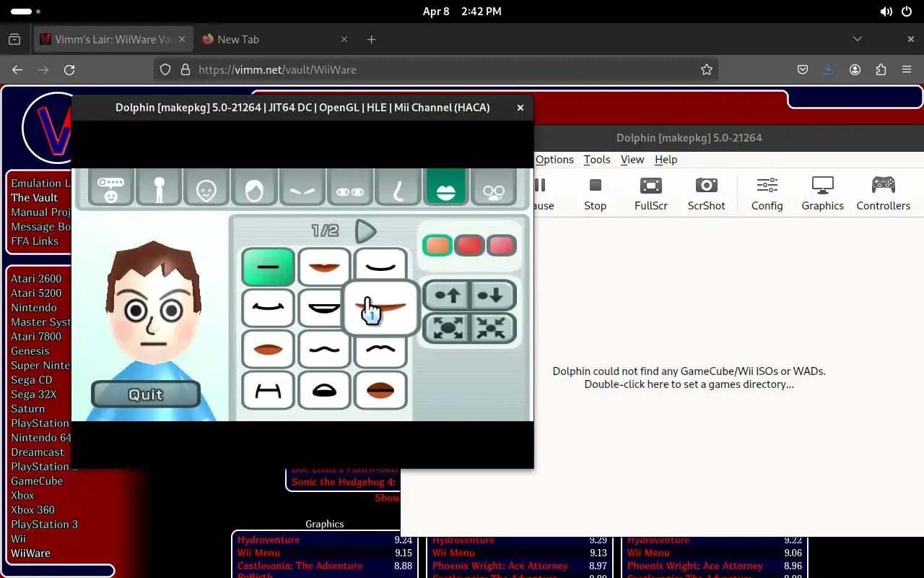Reload the vimm.net page
This screenshot has width=924, height=578.
point(69,70)
